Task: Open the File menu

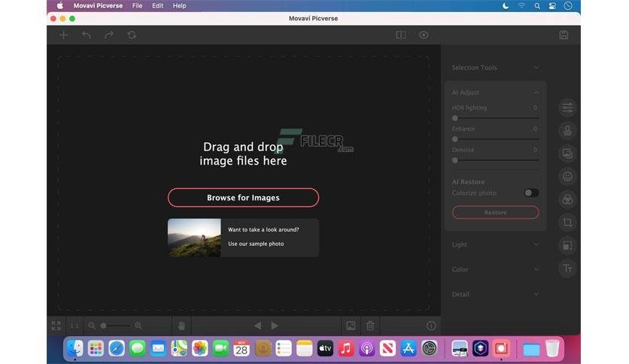Action: [137, 5]
